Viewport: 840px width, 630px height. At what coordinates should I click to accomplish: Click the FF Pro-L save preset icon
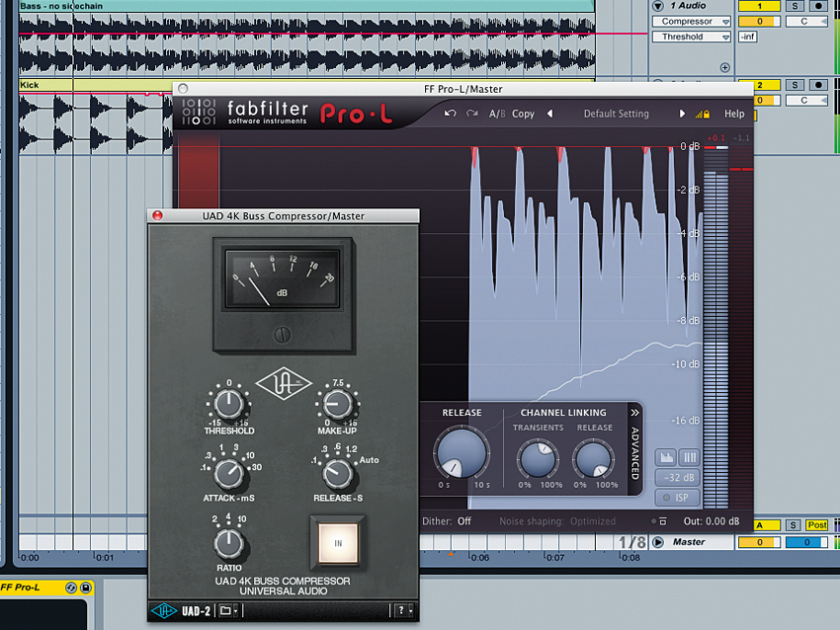tap(85, 588)
